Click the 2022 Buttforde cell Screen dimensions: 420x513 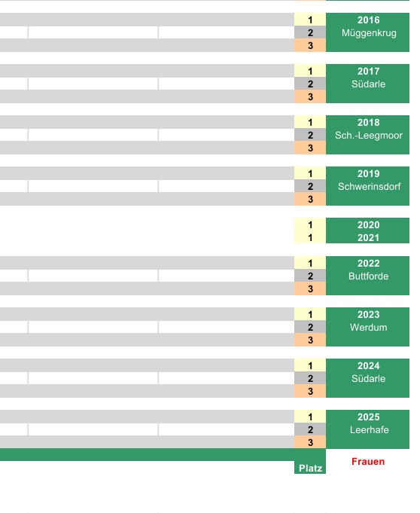click(x=368, y=276)
